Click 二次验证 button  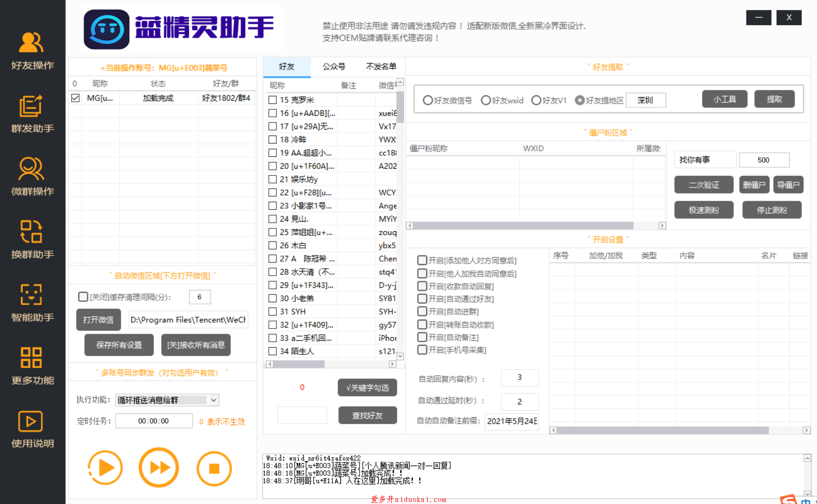tap(704, 185)
